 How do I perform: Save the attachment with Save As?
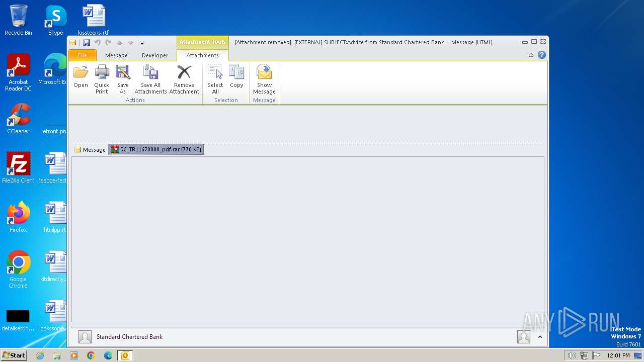123,79
